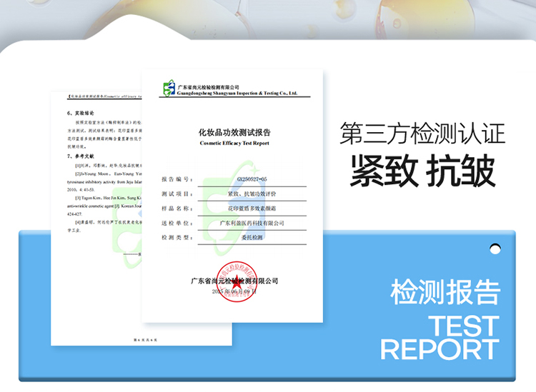Click the submitting unit "广东利盈医药科技有限公司"
The image size is (536, 392).
pos(252,223)
